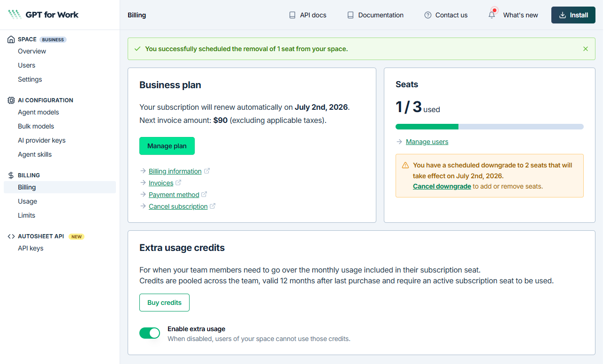Click the Cancel downgrade link
This screenshot has height=364, width=610.
point(442,186)
